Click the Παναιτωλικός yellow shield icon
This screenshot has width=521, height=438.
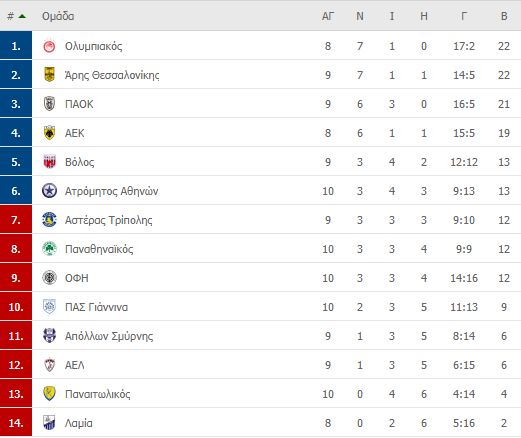click(x=49, y=394)
